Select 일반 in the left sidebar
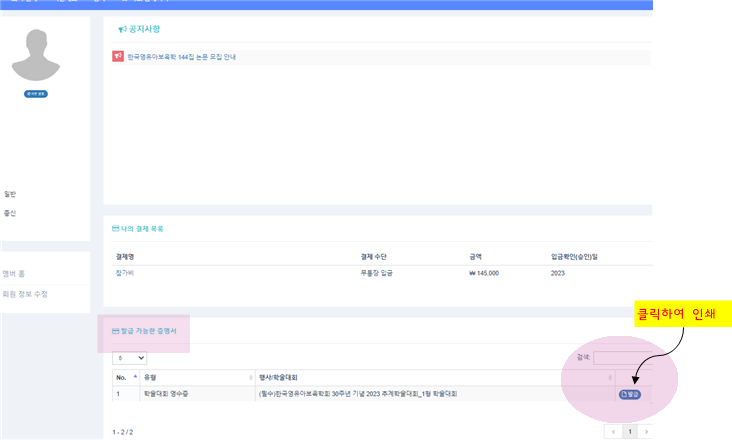This screenshot has height=440, width=732. 10,194
